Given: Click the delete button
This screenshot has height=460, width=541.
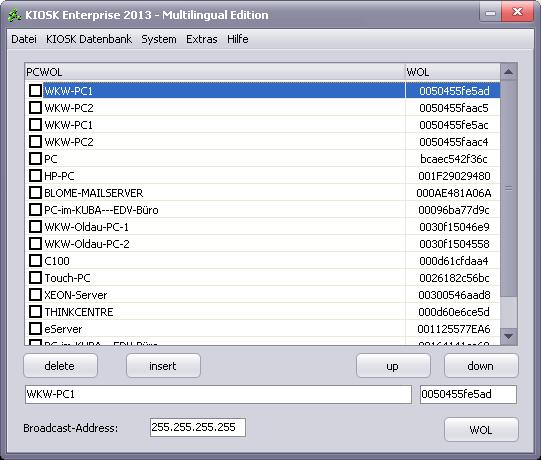Looking at the screenshot, I should tap(60, 366).
